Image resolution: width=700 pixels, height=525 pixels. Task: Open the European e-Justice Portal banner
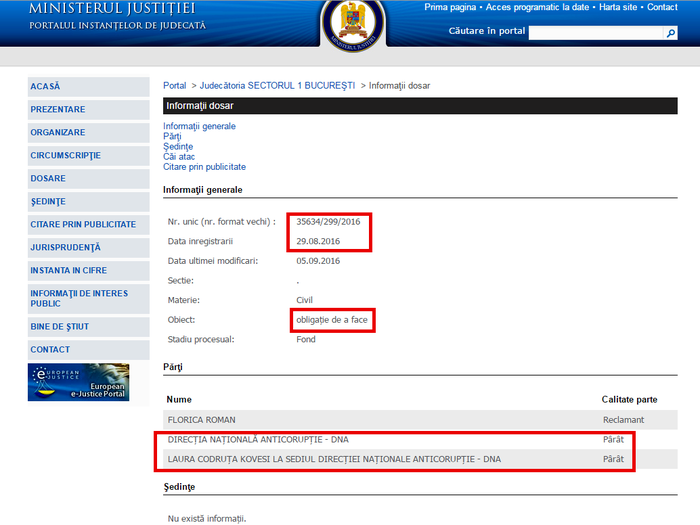(79, 382)
